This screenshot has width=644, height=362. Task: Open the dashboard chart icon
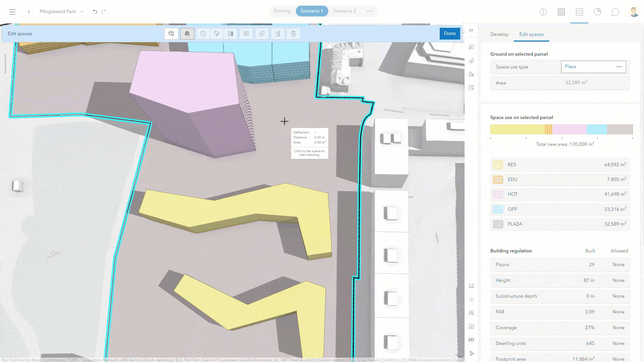(x=597, y=12)
